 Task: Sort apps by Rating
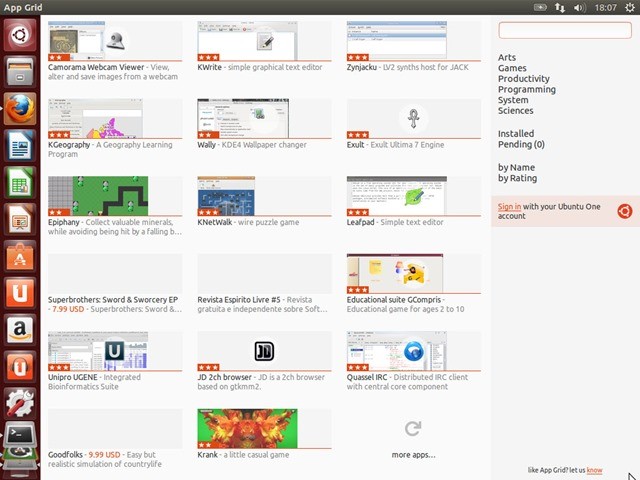[x=518, y=178]
